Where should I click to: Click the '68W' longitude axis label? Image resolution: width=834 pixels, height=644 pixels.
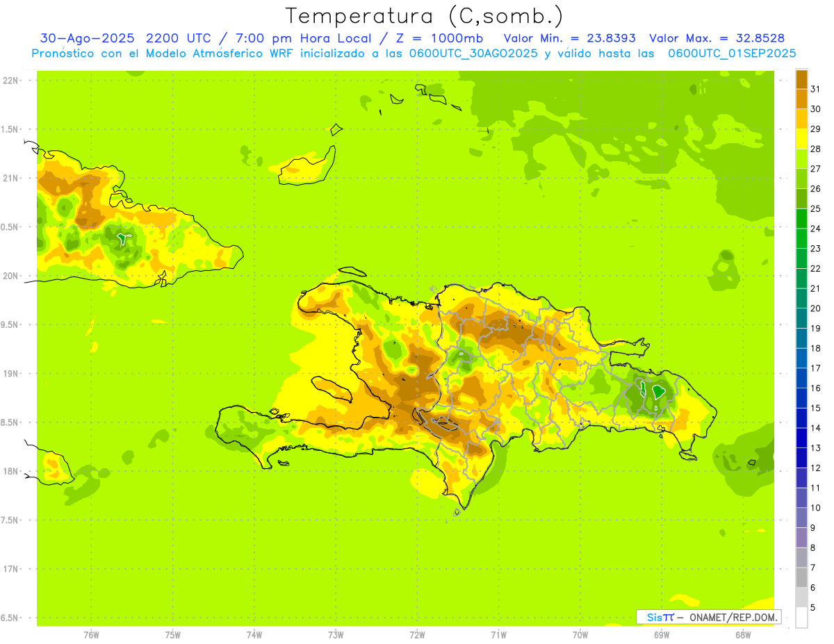[x=743, y=634]
